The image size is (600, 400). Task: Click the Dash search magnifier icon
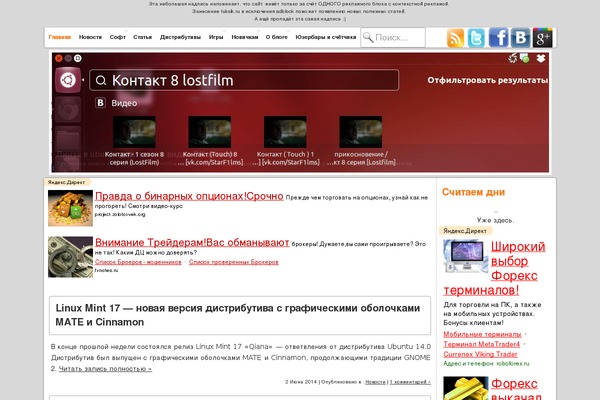[101, 80]
